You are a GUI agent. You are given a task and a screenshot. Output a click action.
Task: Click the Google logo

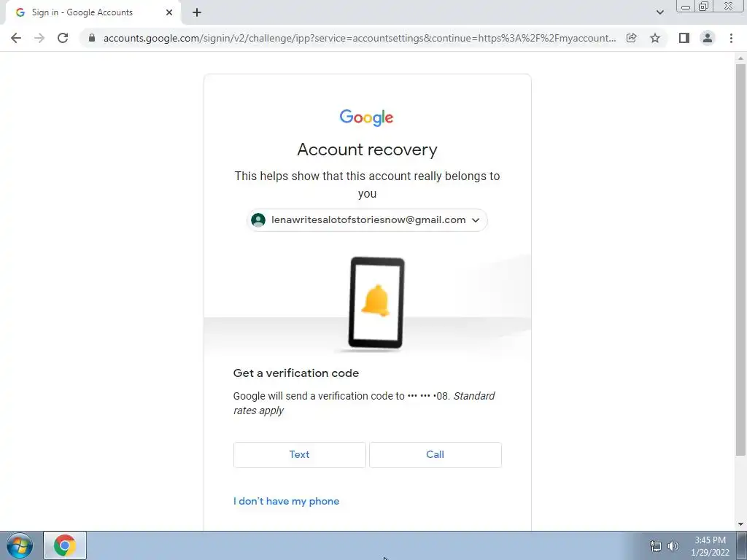point(366,117)
